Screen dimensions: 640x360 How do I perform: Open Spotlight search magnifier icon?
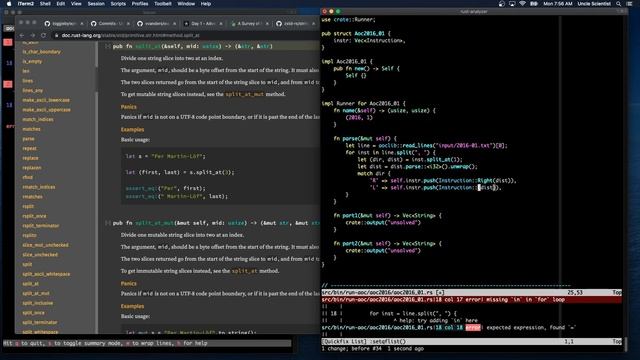pos(619,4)
